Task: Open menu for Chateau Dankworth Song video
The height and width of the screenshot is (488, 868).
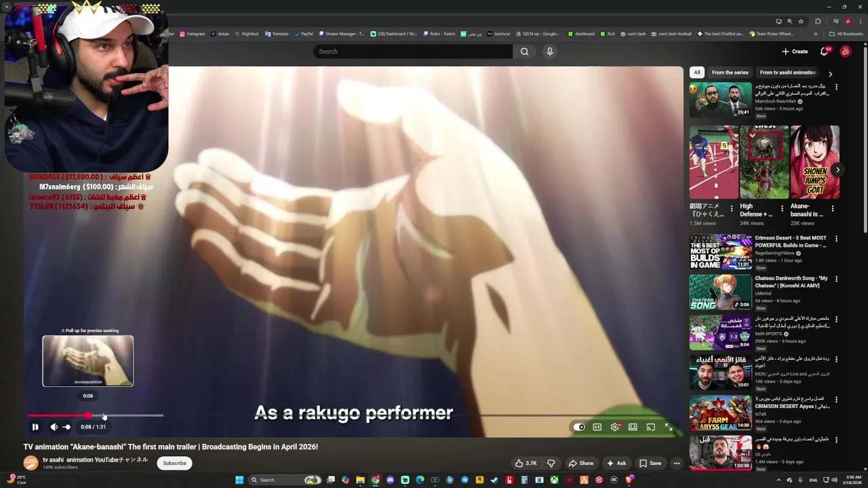Action: [836, 279]
